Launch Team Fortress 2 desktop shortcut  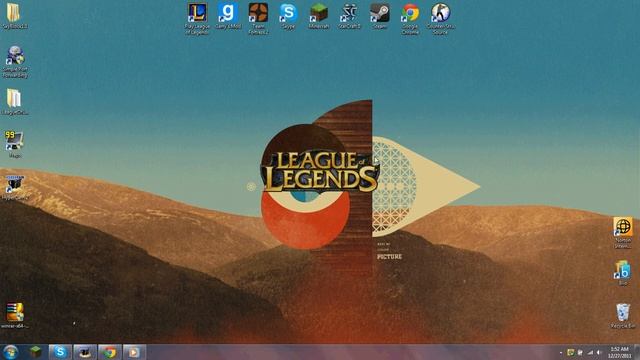point(258,18)
